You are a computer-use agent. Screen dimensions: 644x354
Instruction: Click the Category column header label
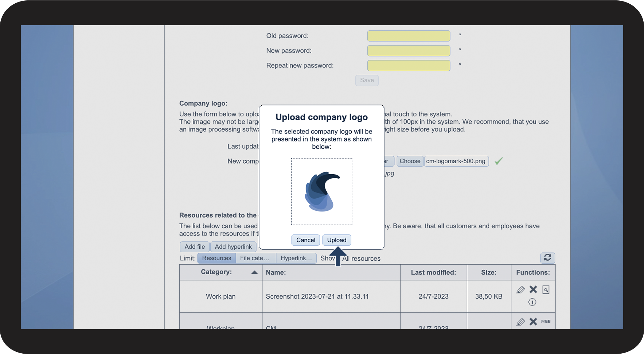click(x=216, y=272)
